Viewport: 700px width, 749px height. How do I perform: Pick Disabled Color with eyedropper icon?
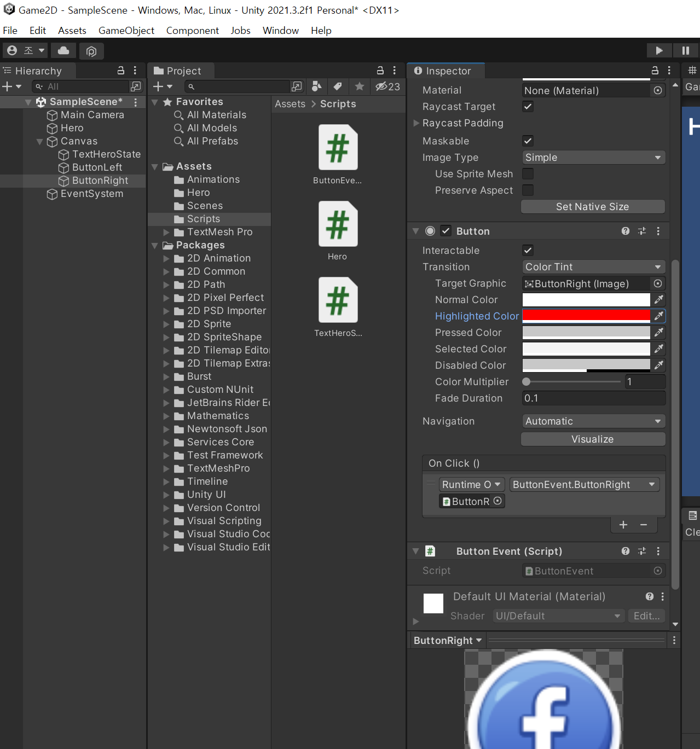tap(659, 365)
